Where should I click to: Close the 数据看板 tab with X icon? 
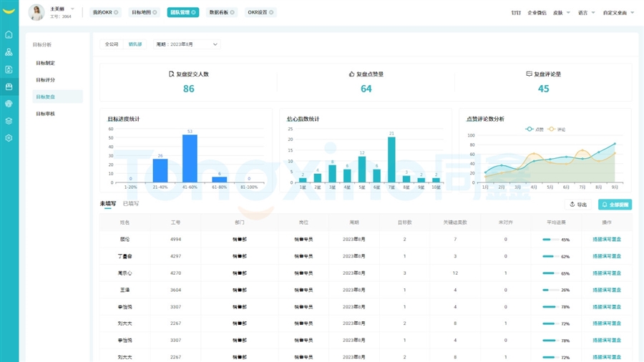point(232,12)
